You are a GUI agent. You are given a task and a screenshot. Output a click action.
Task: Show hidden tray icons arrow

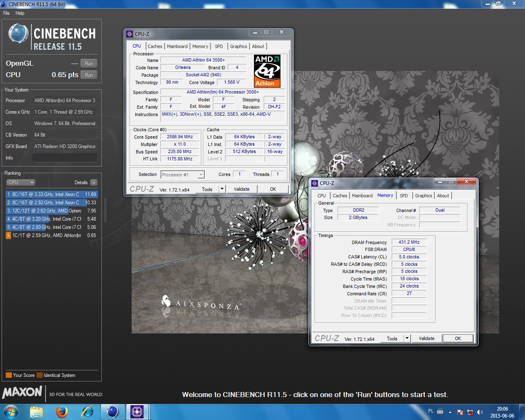[x=450, y=412]
